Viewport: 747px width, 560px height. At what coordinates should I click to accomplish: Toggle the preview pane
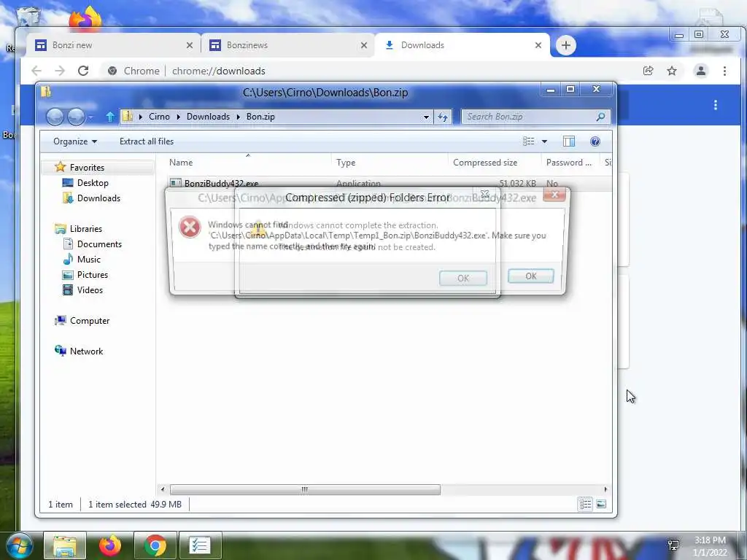coord(569,141)
